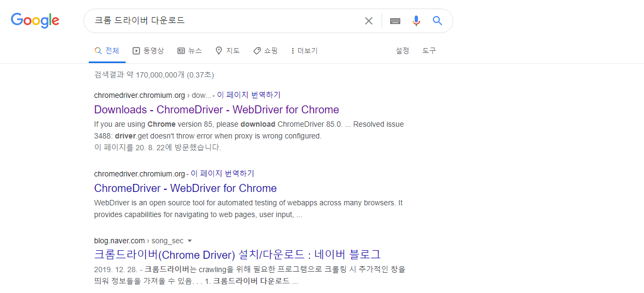The image size is (644, 293).
Task: Open ChromeDriver - WebDriver for Chrome result
Action: 185,188
